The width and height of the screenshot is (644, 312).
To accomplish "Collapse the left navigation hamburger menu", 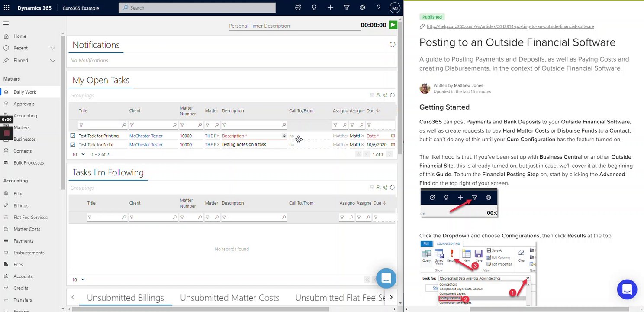I will (6, 23).
